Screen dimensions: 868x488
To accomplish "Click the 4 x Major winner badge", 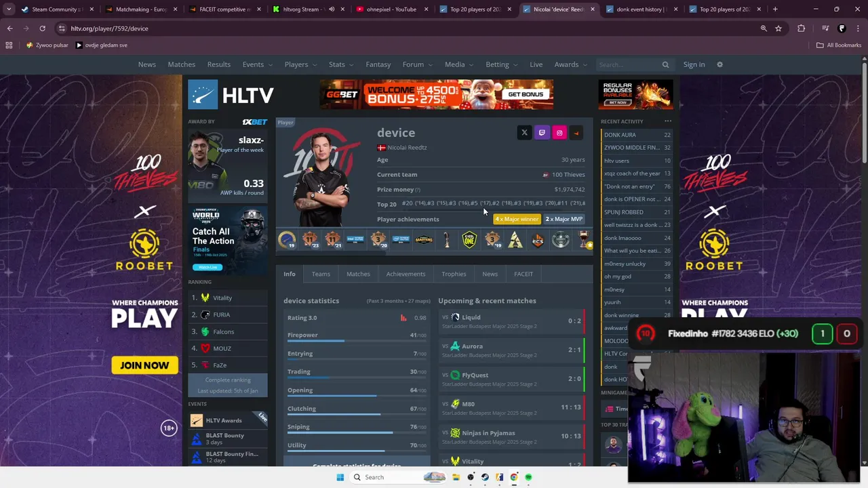I will pos(517,219).
